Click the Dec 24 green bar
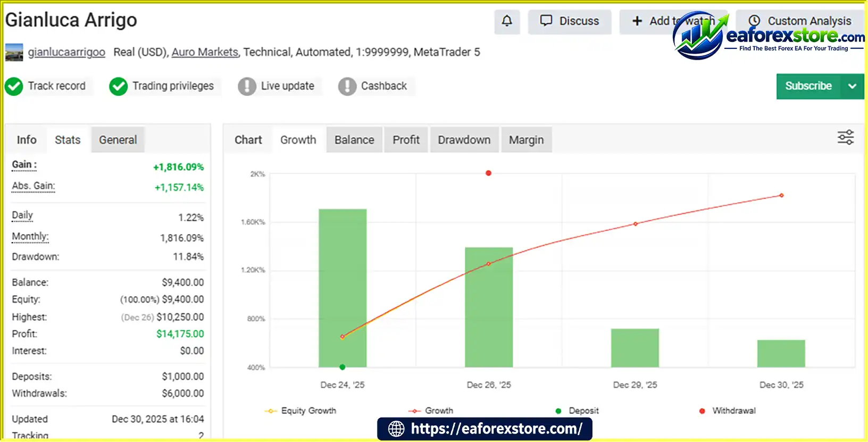This screenshot has width=868, height=442. pos(343,288)
